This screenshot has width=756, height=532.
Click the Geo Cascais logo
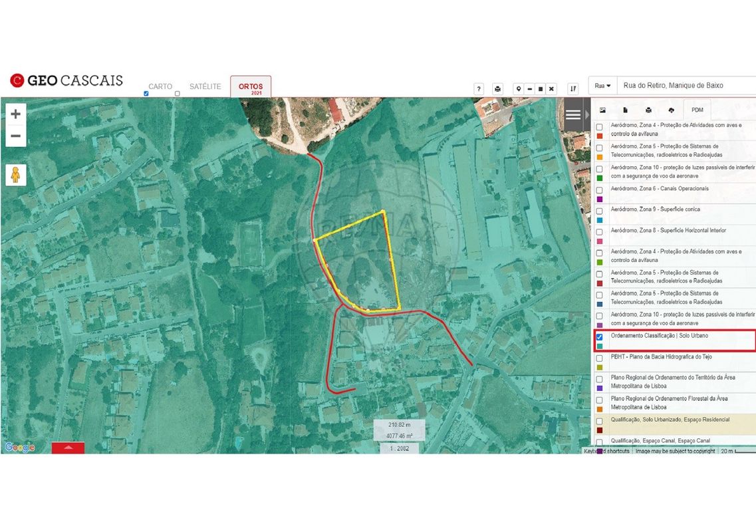66,80
